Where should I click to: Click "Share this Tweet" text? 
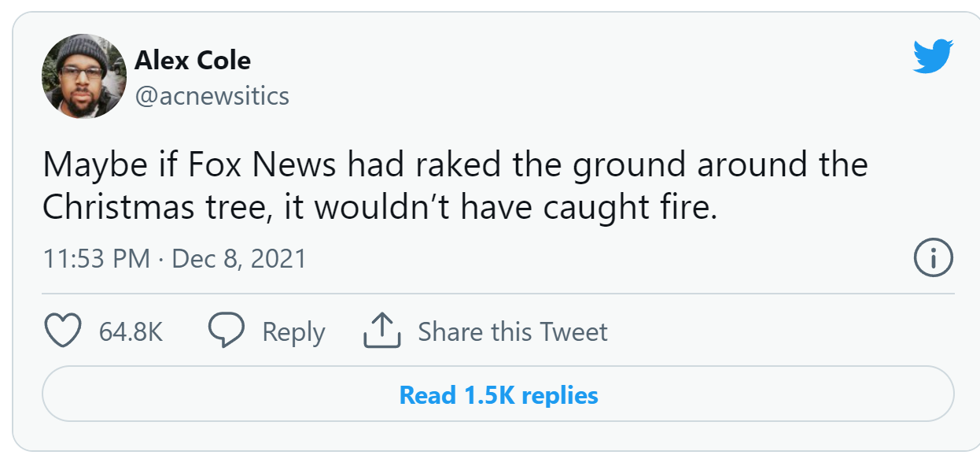(513, 331)
